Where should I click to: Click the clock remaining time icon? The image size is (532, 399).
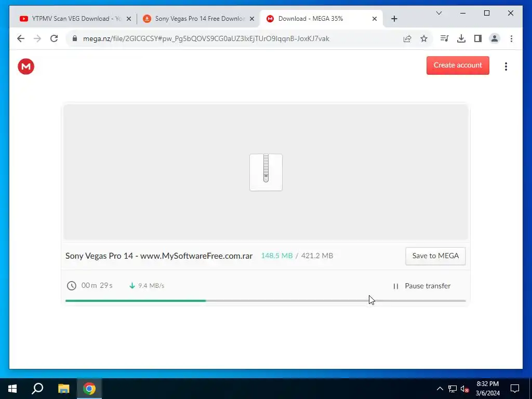tap(71, 286)
